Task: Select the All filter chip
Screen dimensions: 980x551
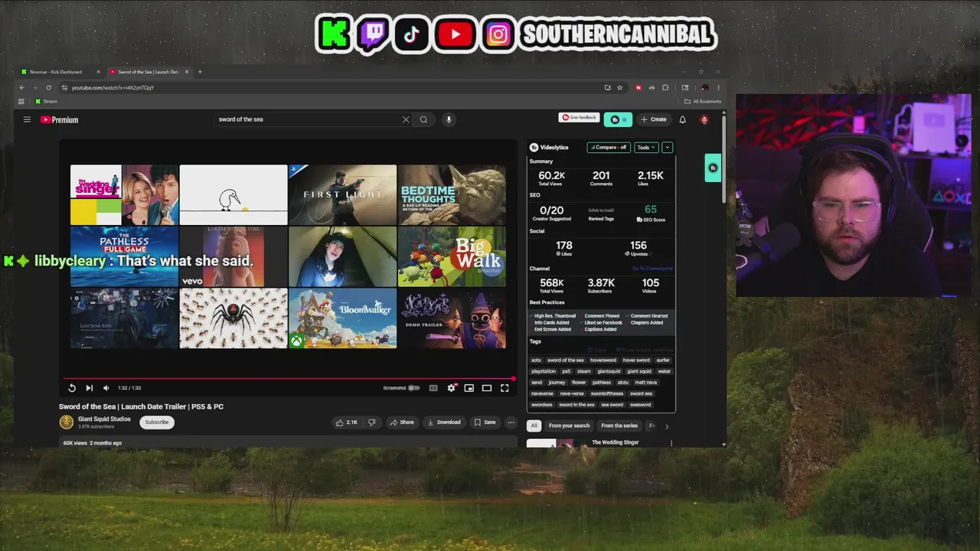Action: (534, 425)
